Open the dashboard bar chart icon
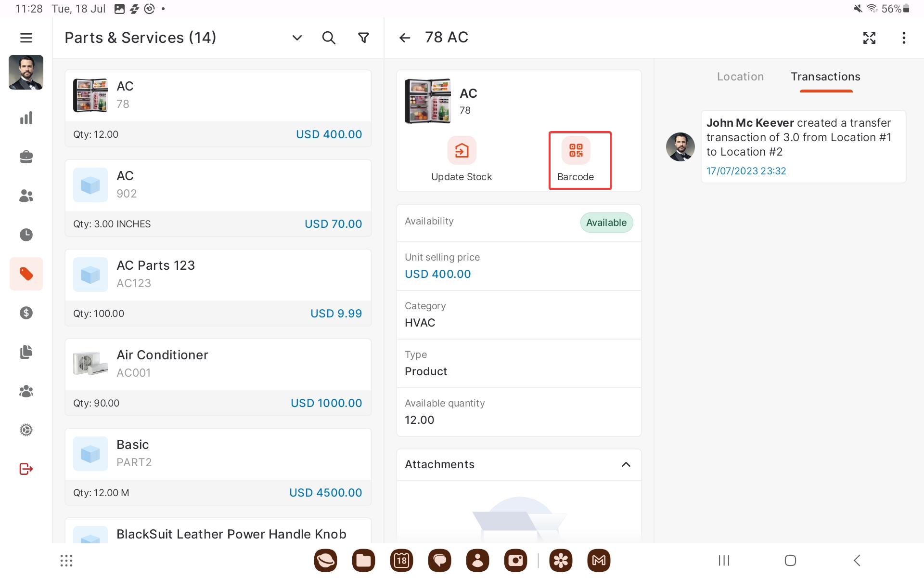 [x=26, y=118]
